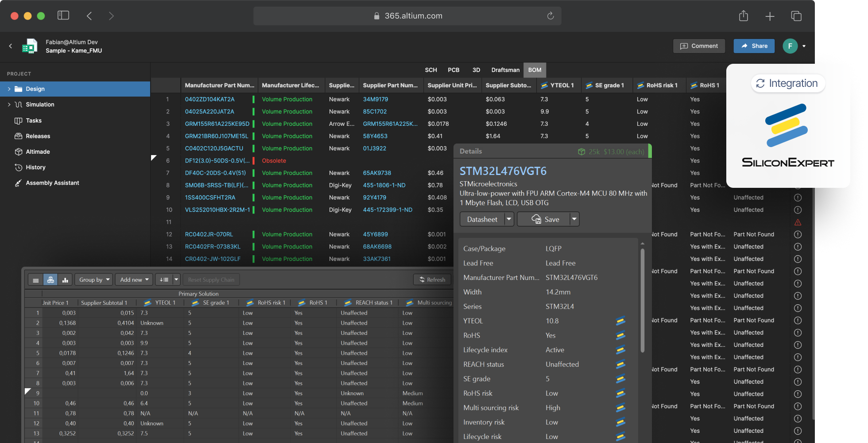Open the History clock icon

click(18, 167)
